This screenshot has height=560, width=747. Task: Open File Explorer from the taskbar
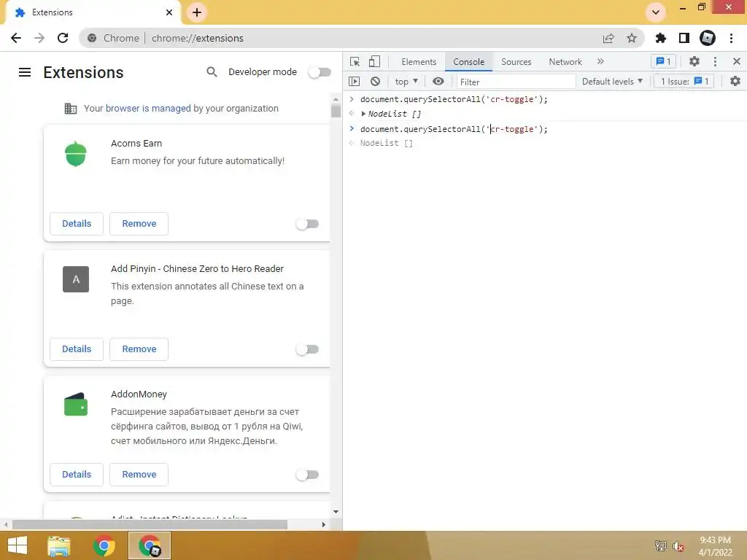[59, 545]
